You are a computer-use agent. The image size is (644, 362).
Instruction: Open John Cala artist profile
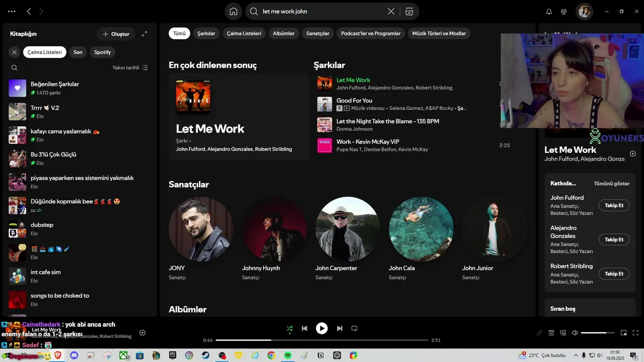click(x=421, y=239)
